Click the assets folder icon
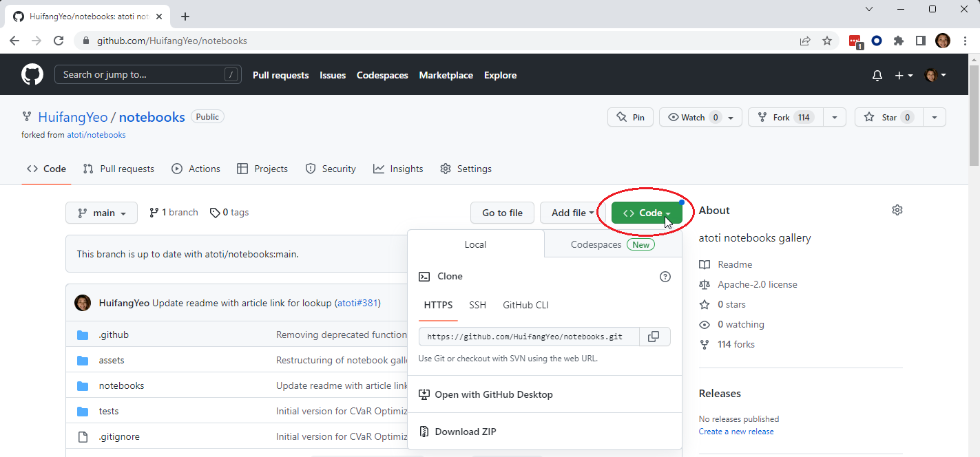Screen dimensions: 980x457 (83, 361)
